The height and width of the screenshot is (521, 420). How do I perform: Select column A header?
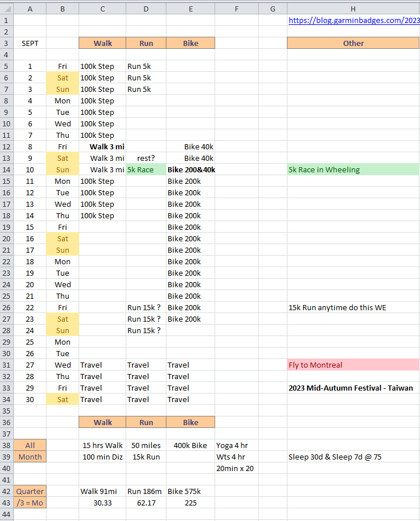tap(29, 8)
